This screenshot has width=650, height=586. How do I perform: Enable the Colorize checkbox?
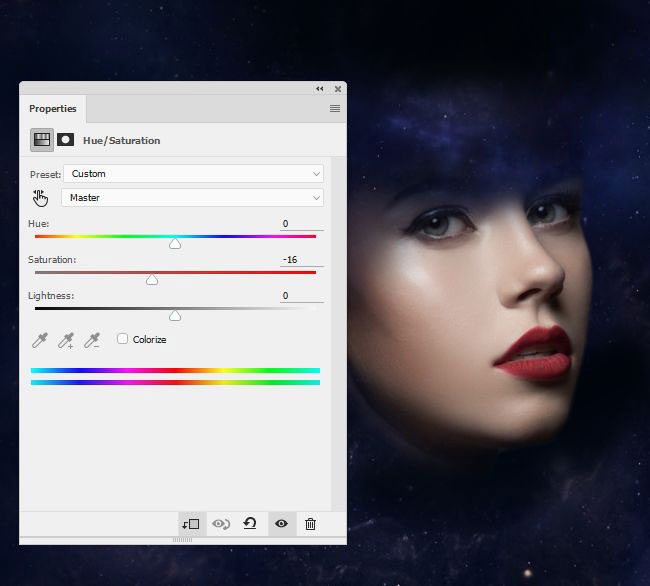pyautogui.click(x=122, y=339)
